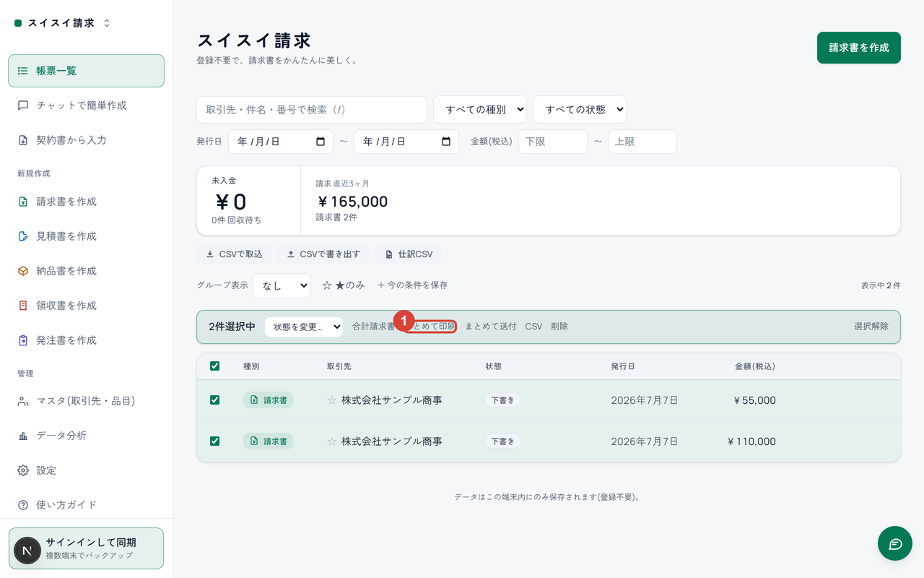
Task: Click the 金額(税込) column header
Action: point(755,366)
